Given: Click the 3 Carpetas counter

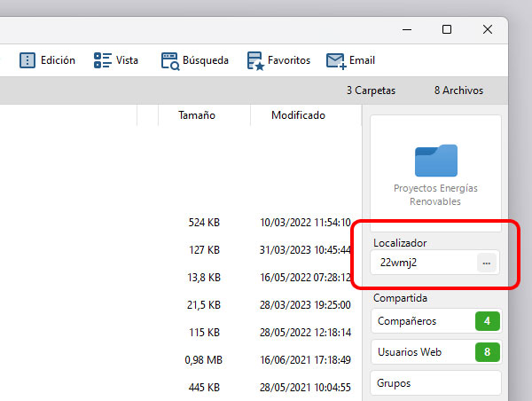Looking at the screenshot, I should (x=371, y=90).
